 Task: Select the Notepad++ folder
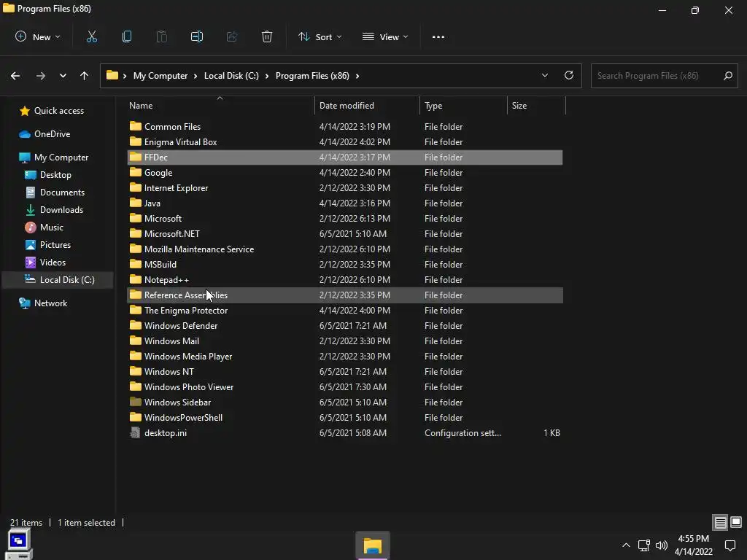click(345, 279)
